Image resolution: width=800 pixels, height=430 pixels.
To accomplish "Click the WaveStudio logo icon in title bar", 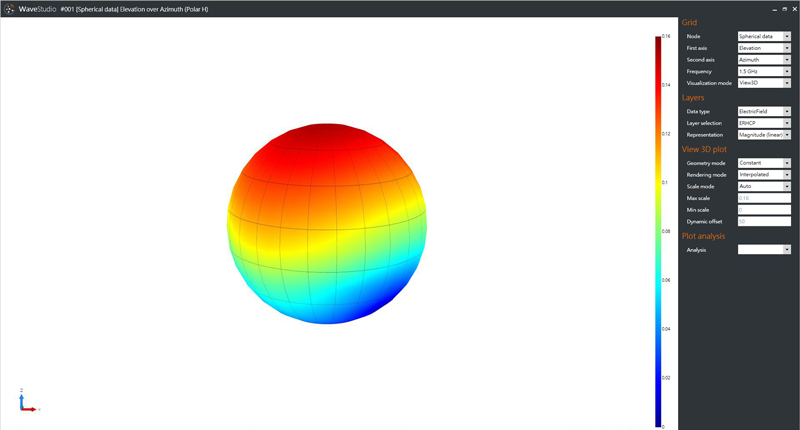I will point(10,8).
